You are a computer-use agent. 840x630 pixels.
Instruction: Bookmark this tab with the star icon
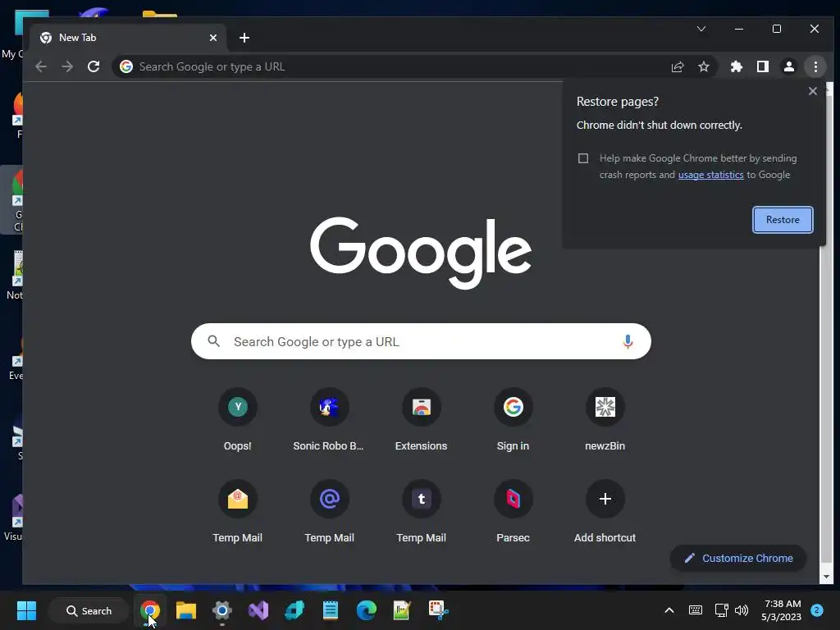pyautogui.click(x=704, y=66)
